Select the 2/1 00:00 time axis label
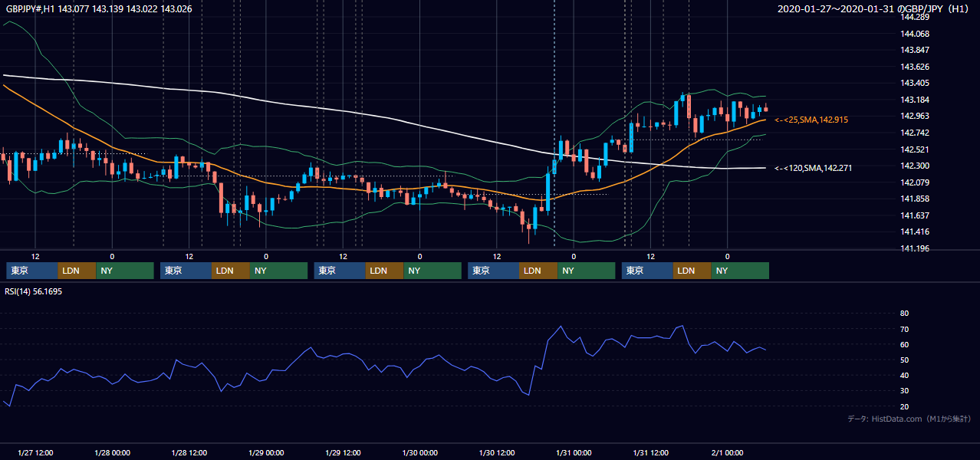 [x=728, y=453]
